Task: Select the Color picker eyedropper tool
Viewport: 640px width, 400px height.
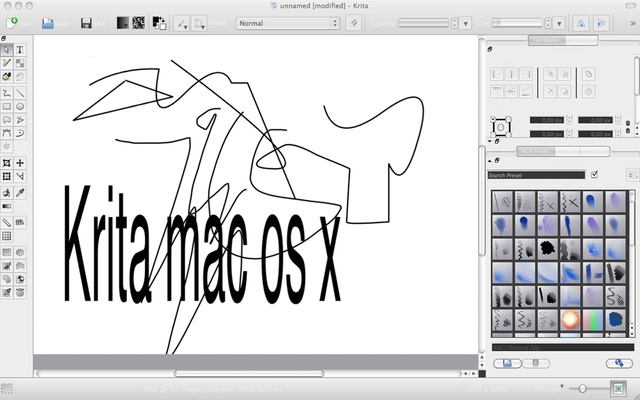Action: pyautogui.click(x=20, y=193)
